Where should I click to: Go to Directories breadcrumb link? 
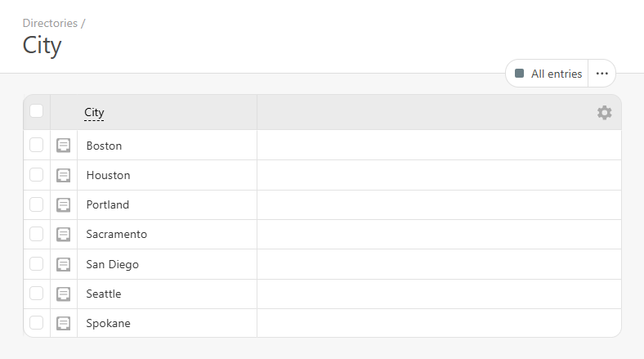coord(50,23)
